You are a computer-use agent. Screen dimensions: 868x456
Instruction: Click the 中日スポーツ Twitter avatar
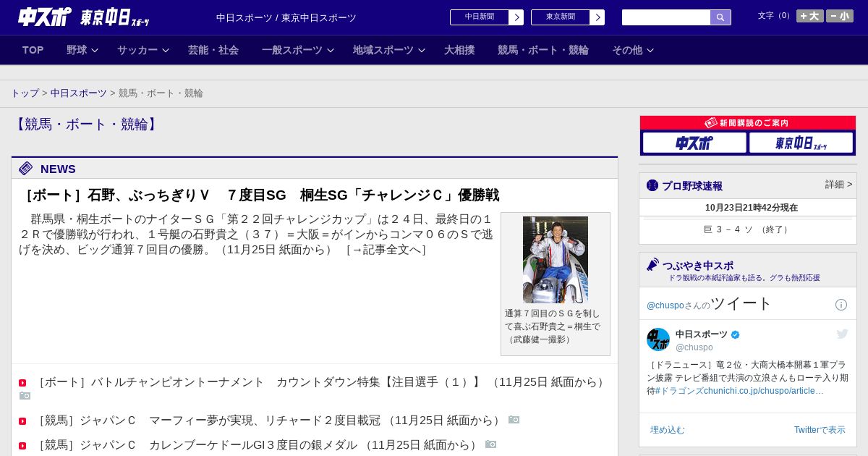click(x=658, y=339)
